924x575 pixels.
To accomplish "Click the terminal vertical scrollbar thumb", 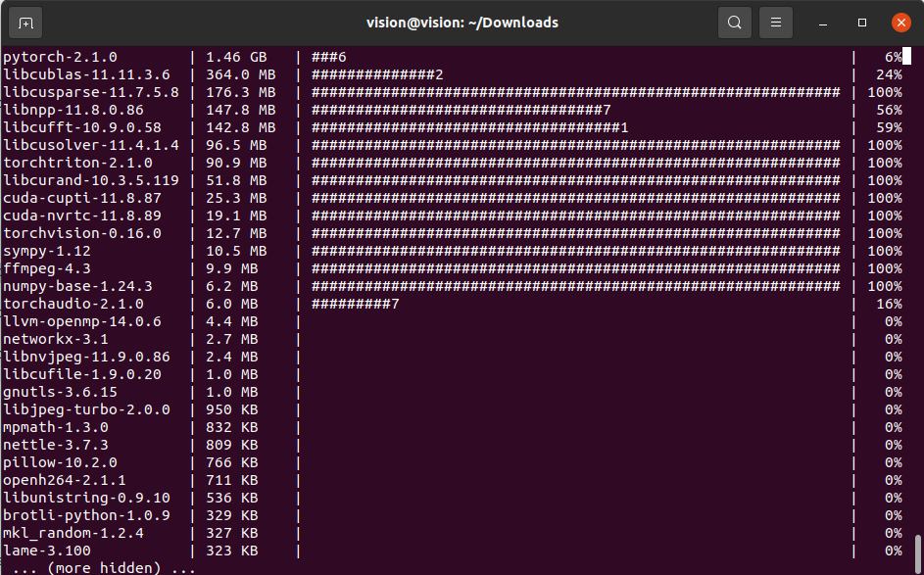I will tap(918, 554).
